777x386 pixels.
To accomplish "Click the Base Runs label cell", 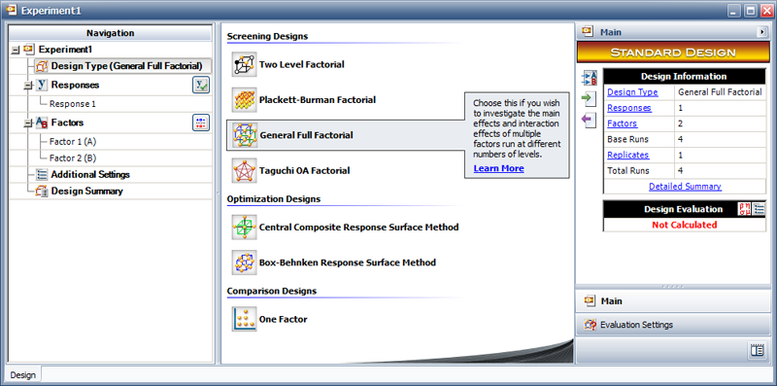I will [639, 139].
